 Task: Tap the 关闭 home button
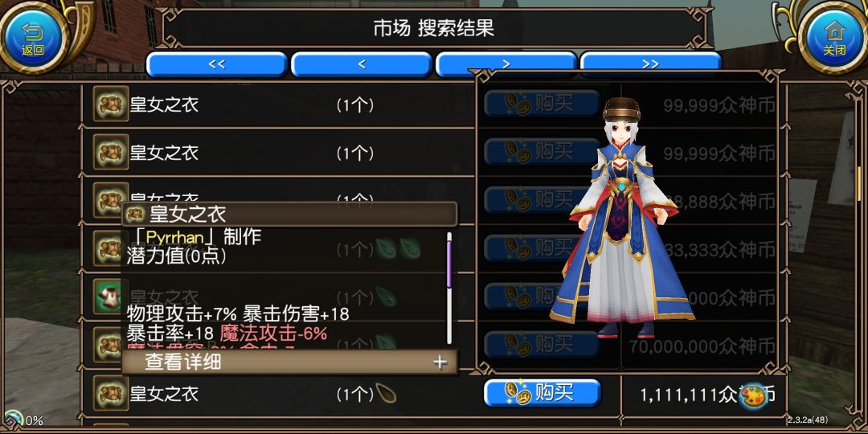(x=833, y=37)
